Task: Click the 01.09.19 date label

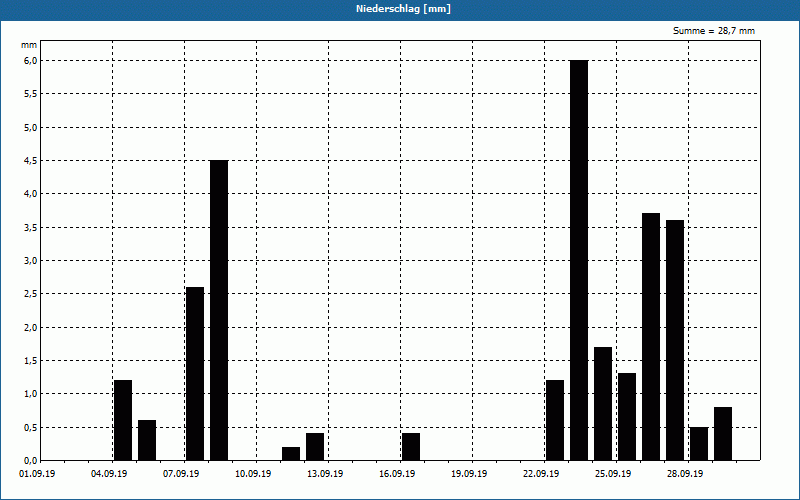Action: coord(37,474)
